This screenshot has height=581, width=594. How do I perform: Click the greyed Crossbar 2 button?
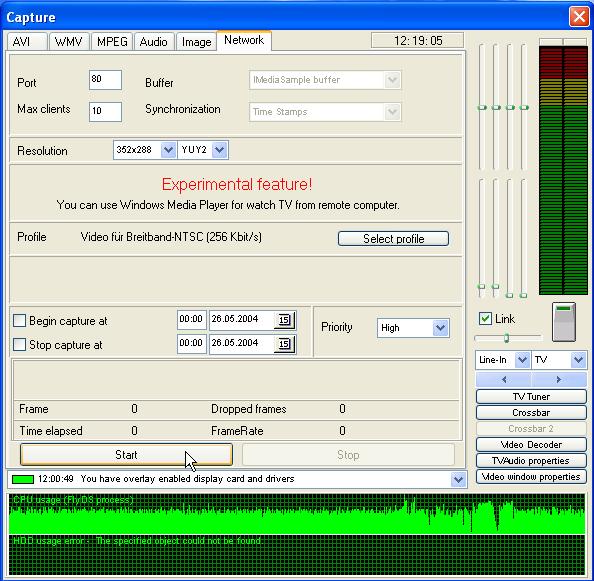pos(531,428)
